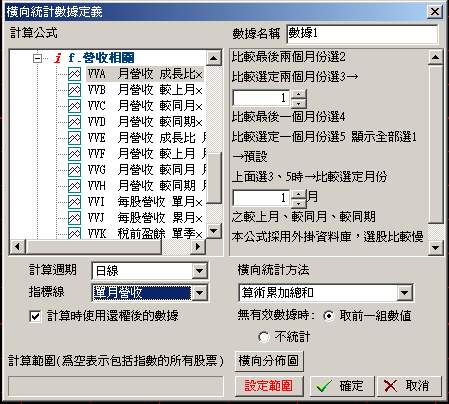Click the red 設定範圍 button
Viewport: 449px width, 404px height.
pos(269,386)
